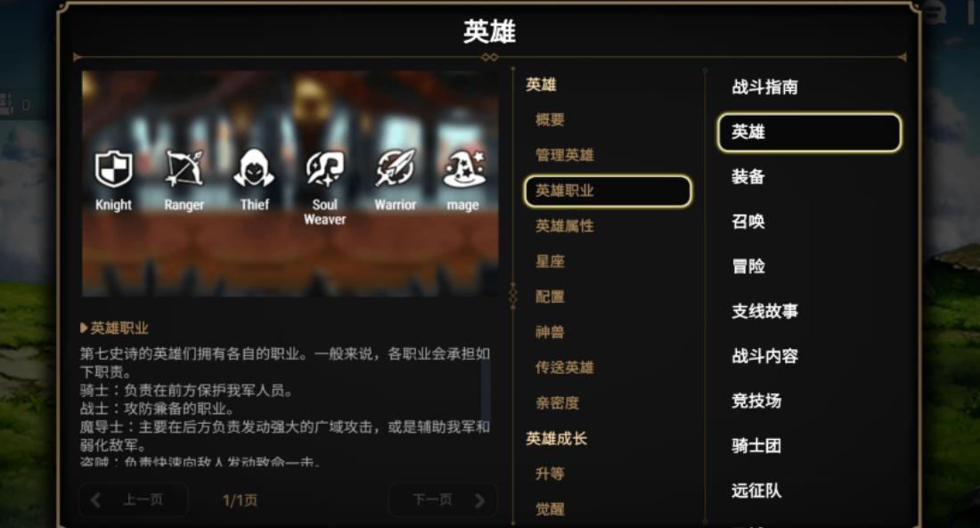Click the submenu scrollbar diamond handle
Image resolution: width=980 pixels, height=528 pixels.
[x=513, y=295]
